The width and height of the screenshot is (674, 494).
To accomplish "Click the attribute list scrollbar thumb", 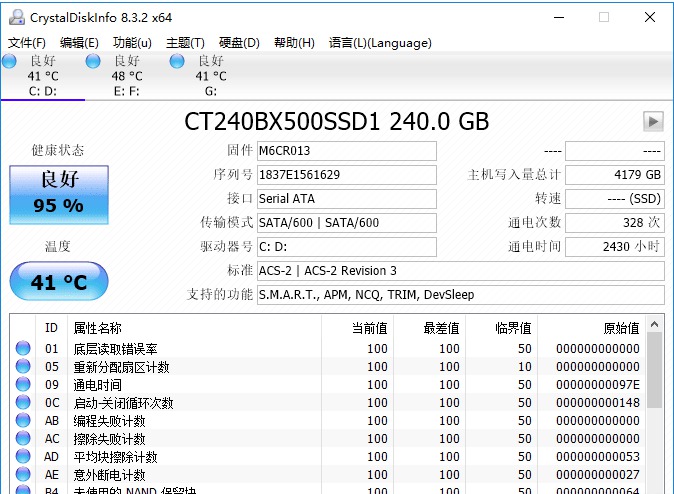I will coord(654,370).
